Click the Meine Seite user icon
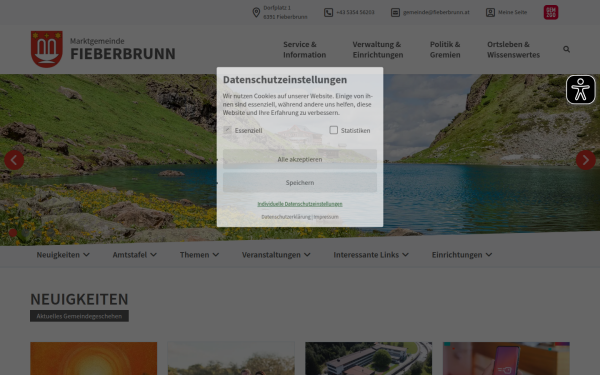The image size is (600, 375). 490,13
